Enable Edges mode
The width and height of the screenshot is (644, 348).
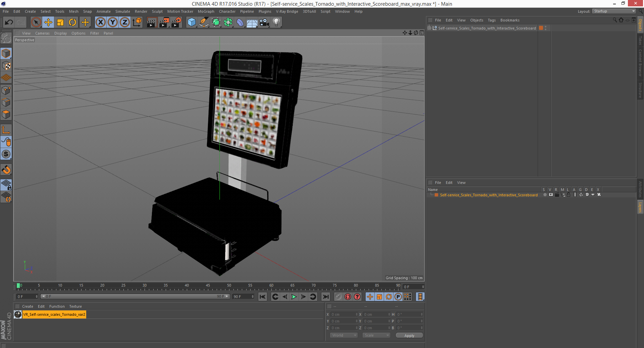click(6, 102)
